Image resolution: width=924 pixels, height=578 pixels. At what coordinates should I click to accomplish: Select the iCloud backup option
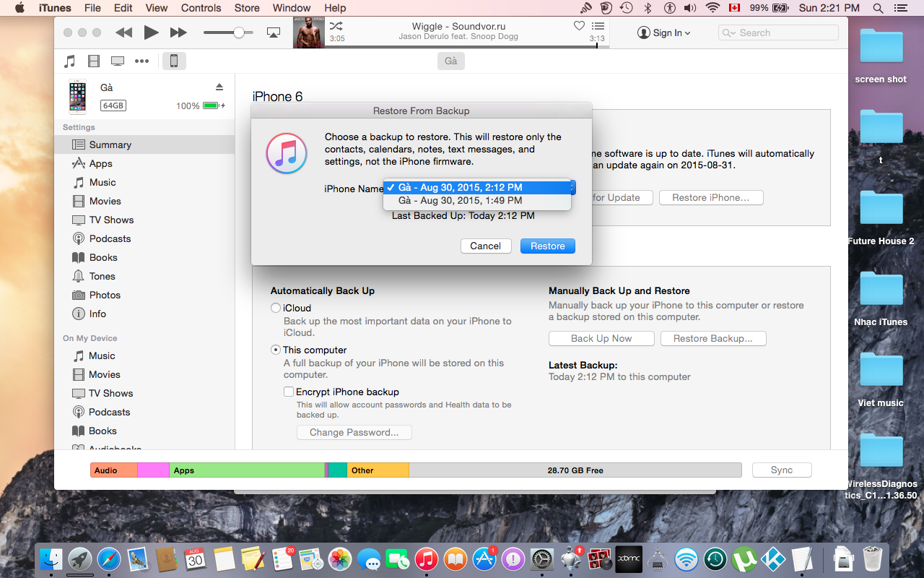(x=276, y=308)
